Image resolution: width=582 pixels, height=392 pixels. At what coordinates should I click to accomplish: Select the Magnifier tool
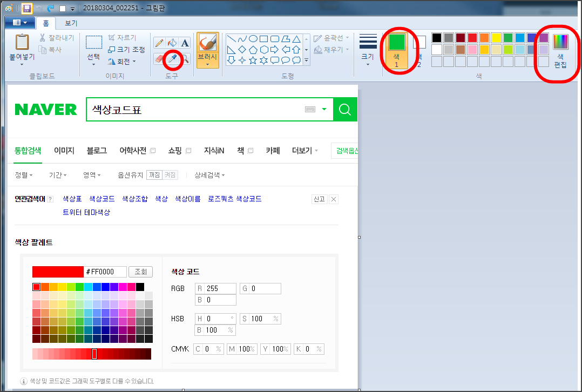click(x=186, y=58)
